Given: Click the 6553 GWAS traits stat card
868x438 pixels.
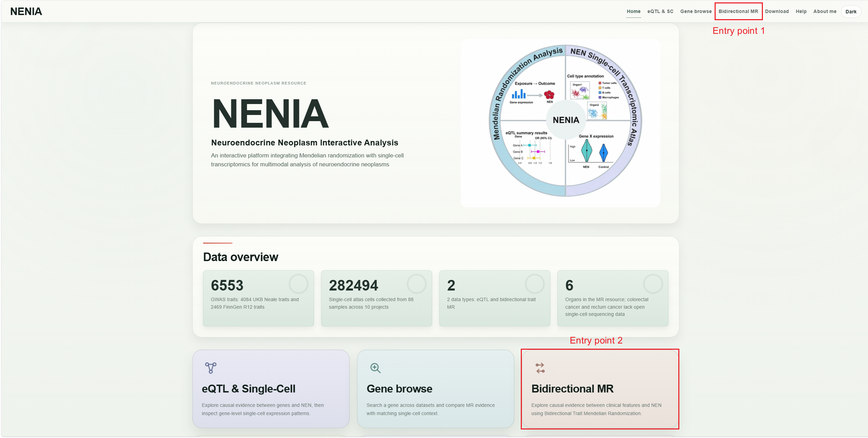Looking at the screenshot, I should click(x=259, y=298).
